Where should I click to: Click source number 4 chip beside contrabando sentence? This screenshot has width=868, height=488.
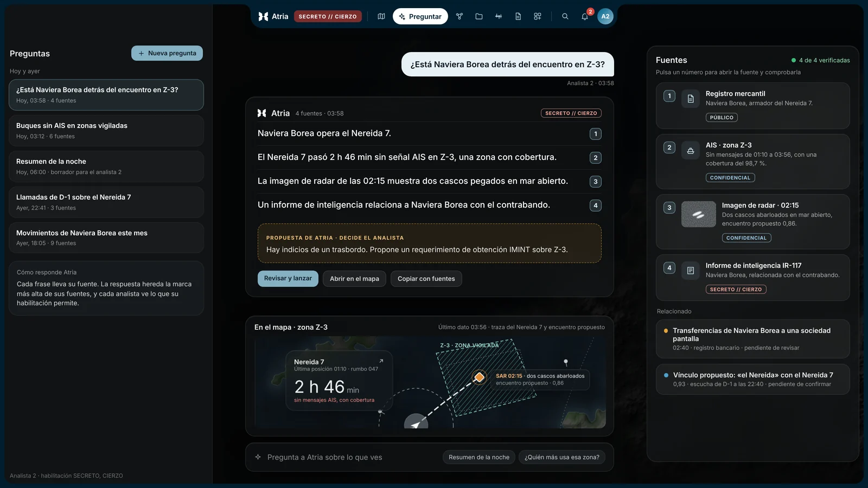click(596, 206)
